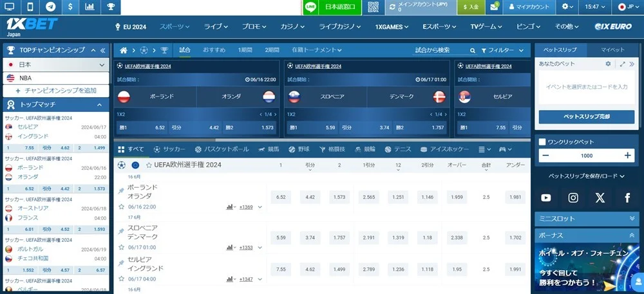
Task: Expand ミニスロット panel
Action: point(587,219)
